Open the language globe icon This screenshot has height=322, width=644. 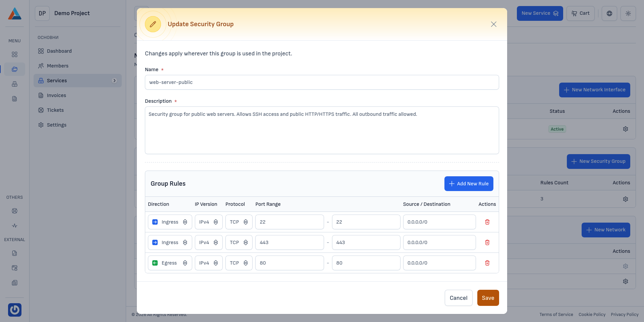pos(609,13)
